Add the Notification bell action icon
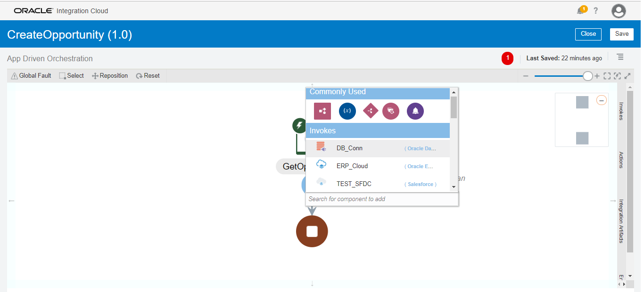The image size is (644, 292). point(415,111)
